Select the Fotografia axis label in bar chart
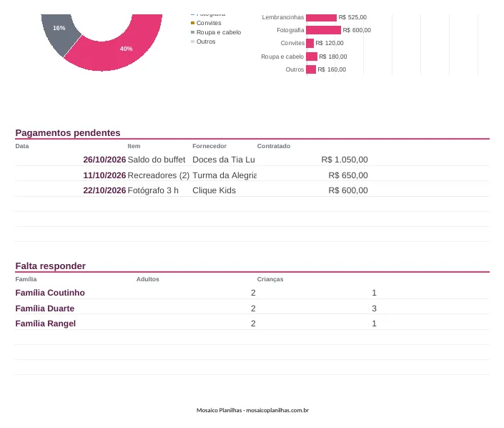Screen dimensions: 504x428 pyautogui.click(x=290, y=30)
